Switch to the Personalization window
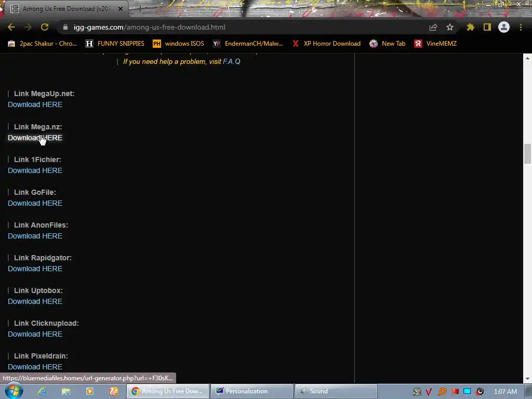532x399 pixels. (x=252, y=391)
